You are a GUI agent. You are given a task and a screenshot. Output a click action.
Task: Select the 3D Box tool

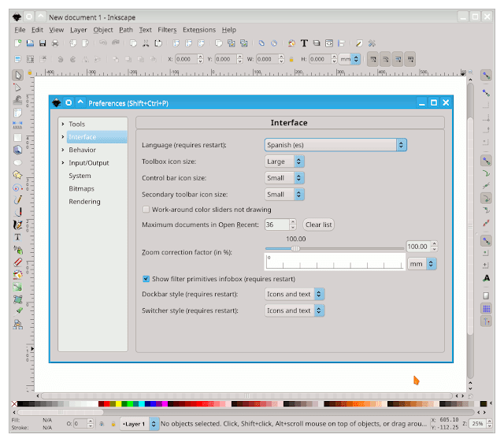click(17, 150)
